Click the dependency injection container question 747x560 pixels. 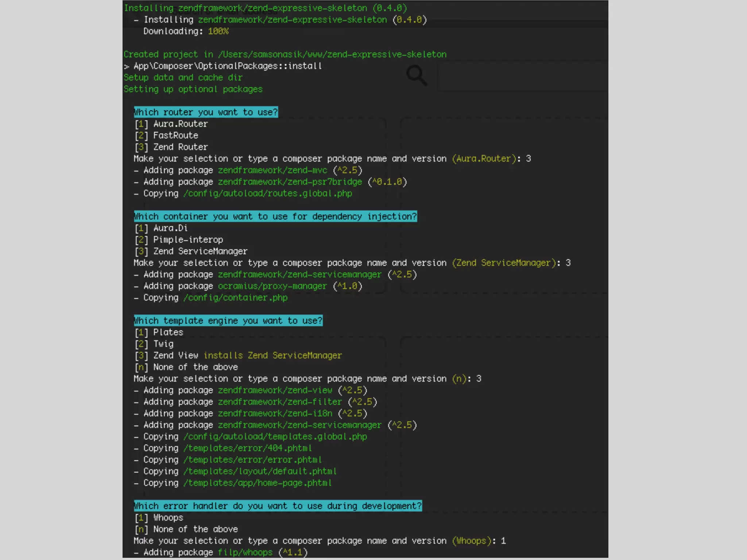[x=275, y=217]
